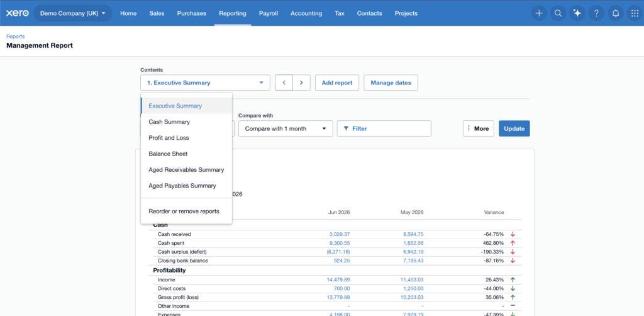The image size is (644, 316).
Task: Click red down arrow for Closing bank balance
Action: tap(513, 261)
